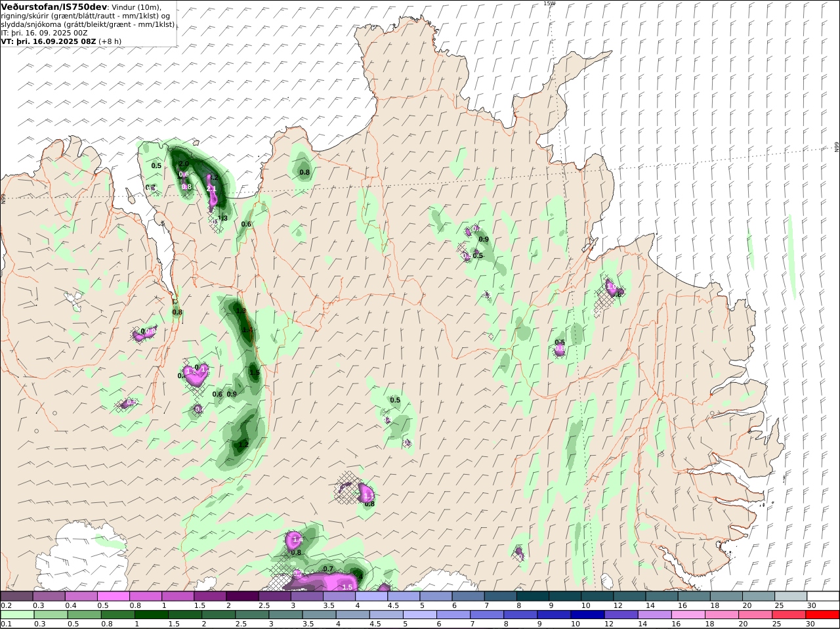Image resolution: width=840 pixels, height=629 pixels.
Task: Click the 15W longitude label
Action: [549, 3]
